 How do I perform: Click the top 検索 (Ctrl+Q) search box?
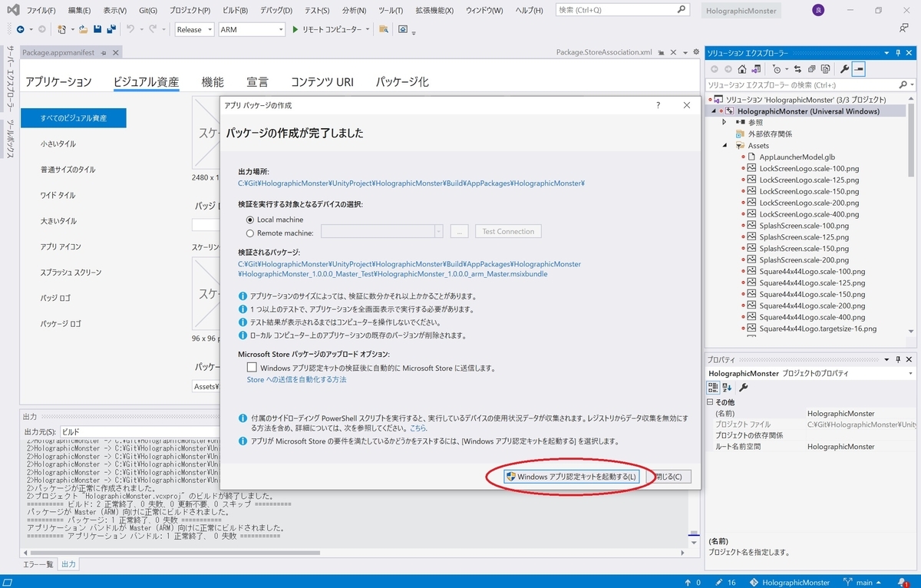(x=622, y=10)
